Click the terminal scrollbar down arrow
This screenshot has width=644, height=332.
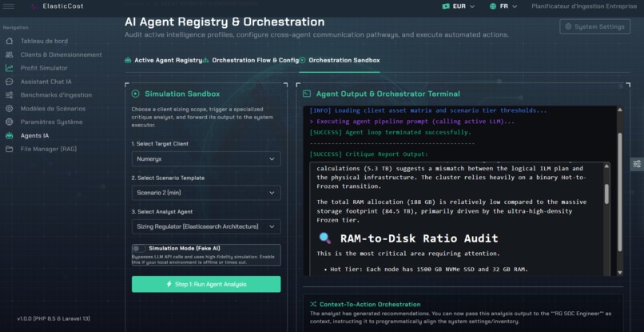[620, 273]
